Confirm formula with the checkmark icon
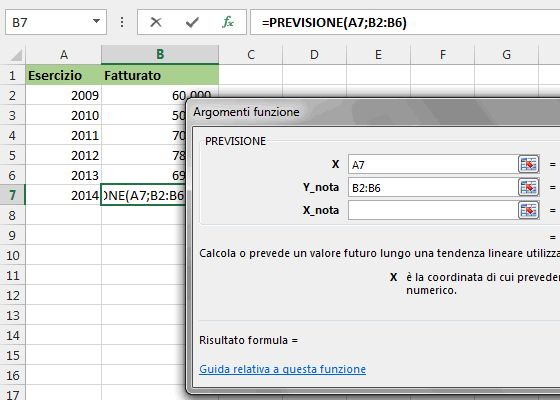The height and width of the screenshot is (400, 560). coord(192,22)
